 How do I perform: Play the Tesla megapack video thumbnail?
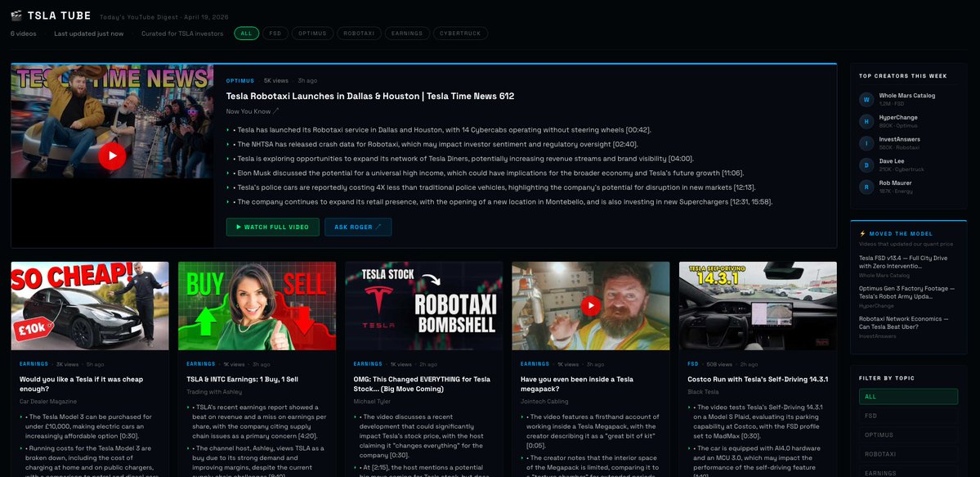[x=591, y=306]
